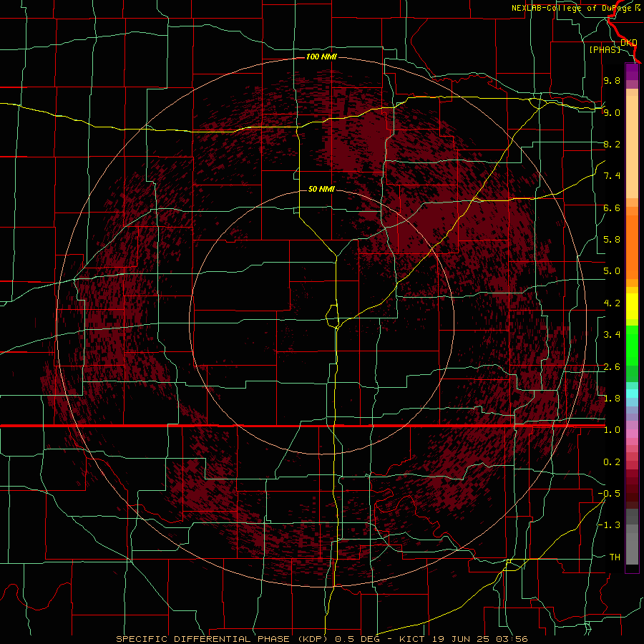Click the -0.5 scale value
This screenshot has height=644, width=644.
point(609,494)
